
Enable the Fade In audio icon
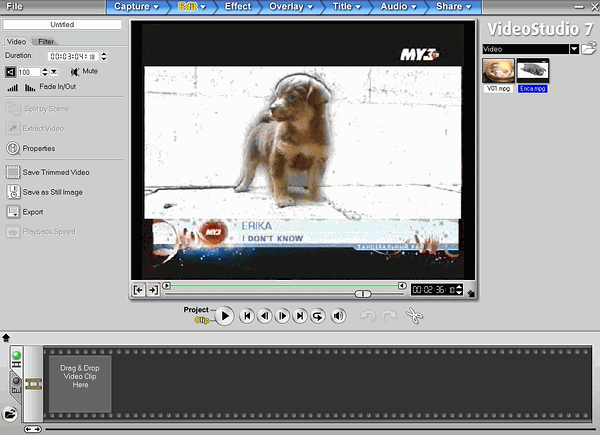[x=12, y=88]
